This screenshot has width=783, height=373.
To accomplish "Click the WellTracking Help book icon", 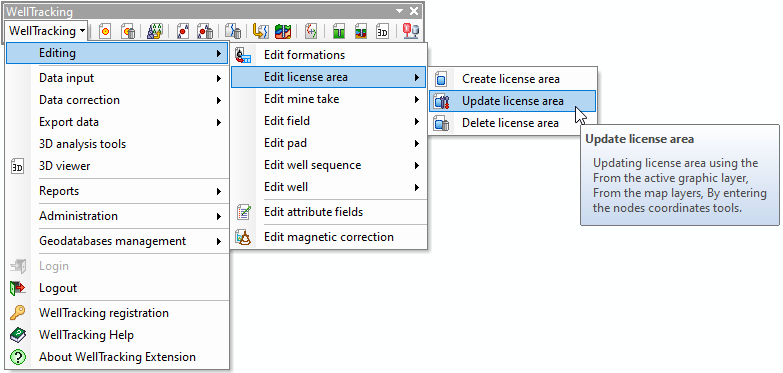I will point(17,335).
